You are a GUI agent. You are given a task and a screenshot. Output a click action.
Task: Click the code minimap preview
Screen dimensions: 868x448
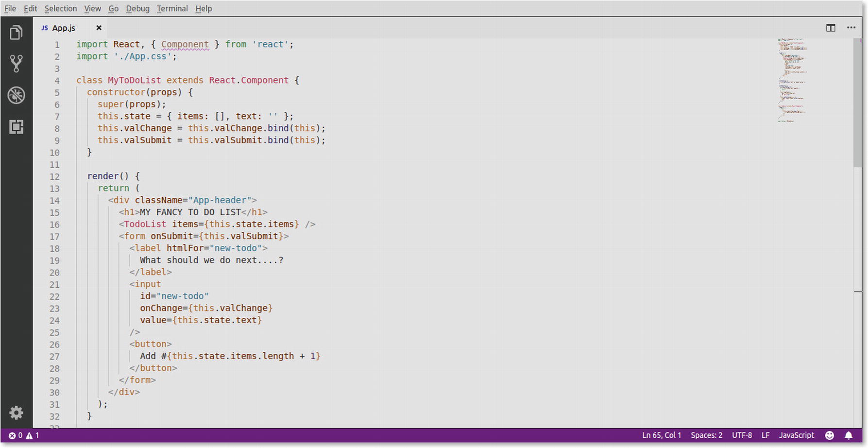[x=792, y=80]
